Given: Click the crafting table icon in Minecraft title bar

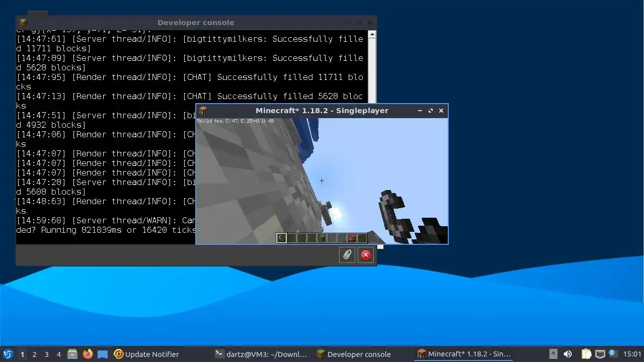Looking at the screenshot, I should coord(203,111).
